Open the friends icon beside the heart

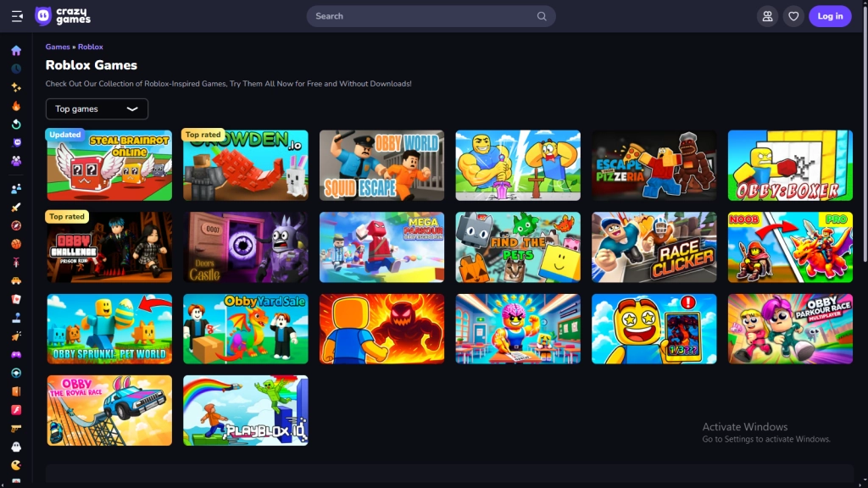(x=767, y=16)
